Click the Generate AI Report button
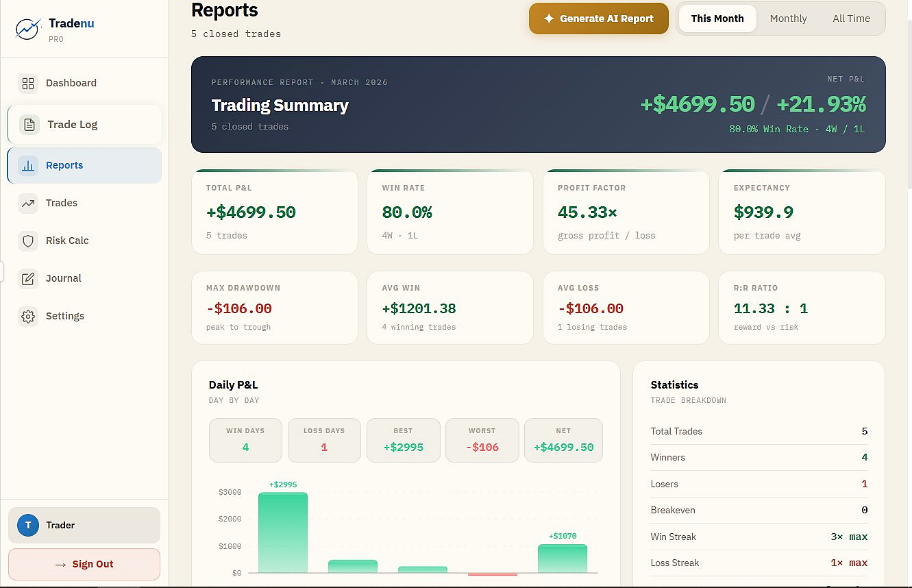 (x=598, y=19)
